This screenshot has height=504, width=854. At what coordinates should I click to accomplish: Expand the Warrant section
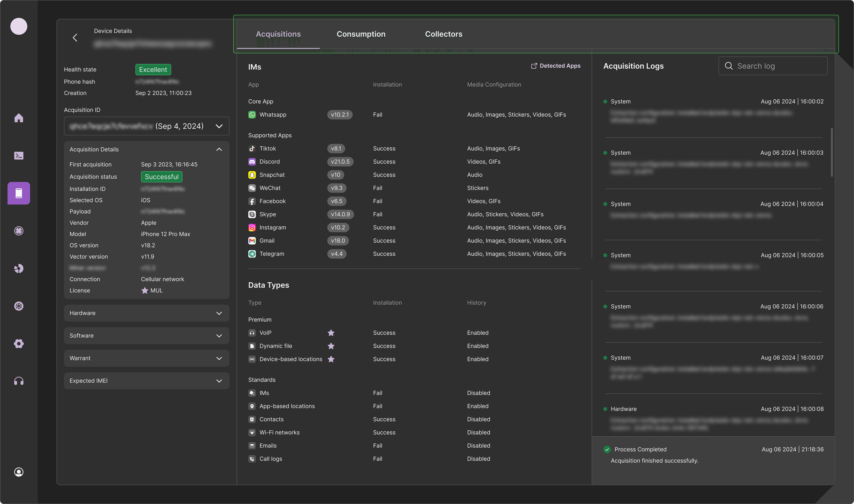(x=146, y=358)
